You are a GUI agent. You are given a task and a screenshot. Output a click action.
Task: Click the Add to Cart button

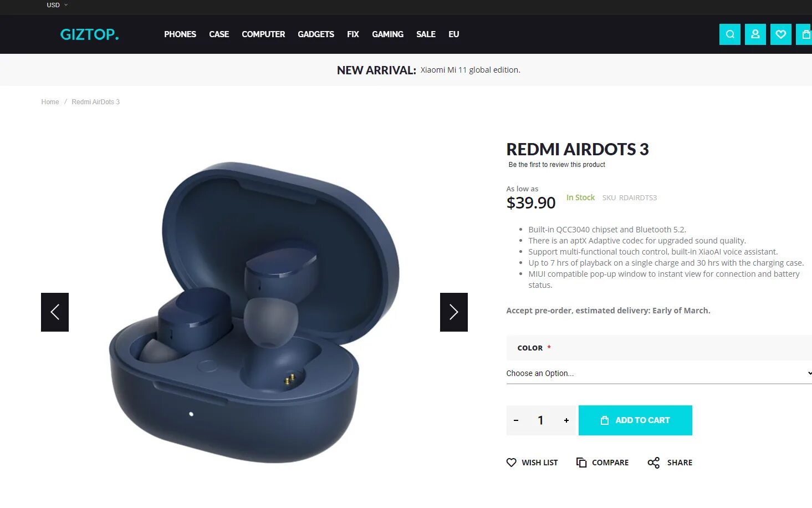635,420
